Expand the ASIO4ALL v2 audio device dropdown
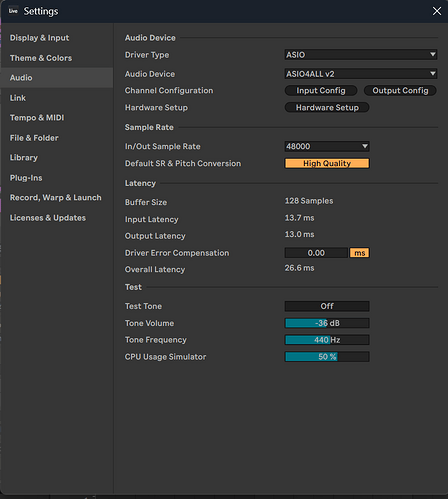The image size is (448, 499). 361,74
